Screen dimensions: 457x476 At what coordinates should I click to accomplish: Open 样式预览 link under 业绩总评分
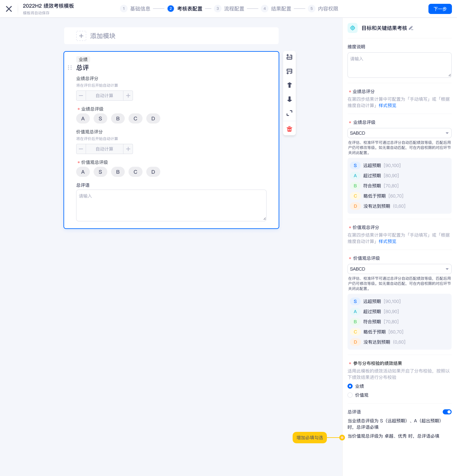tap(387, 105)
